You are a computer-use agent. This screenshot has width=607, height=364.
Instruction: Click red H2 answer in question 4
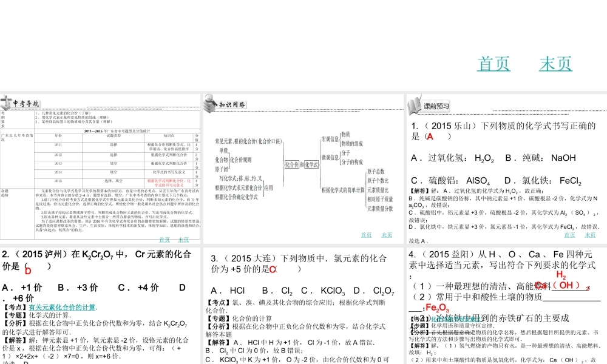(x=561, y=275)
